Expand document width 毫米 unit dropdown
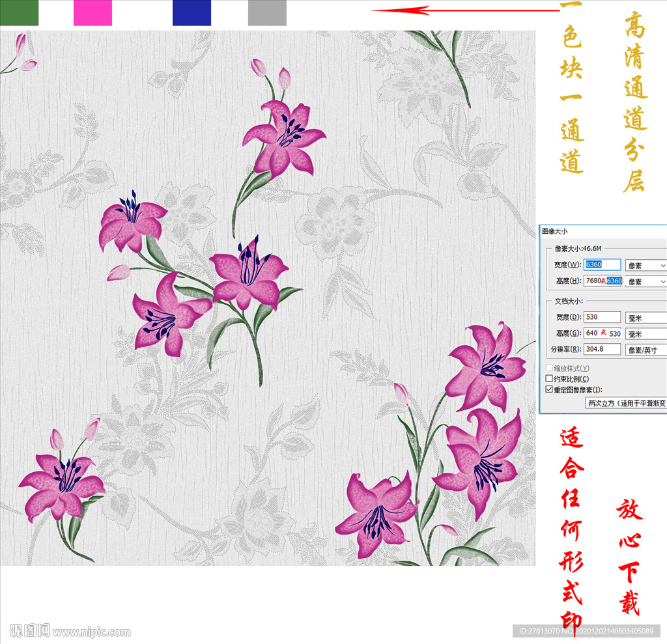Screen dimensions: 667x644 point(646,317)
